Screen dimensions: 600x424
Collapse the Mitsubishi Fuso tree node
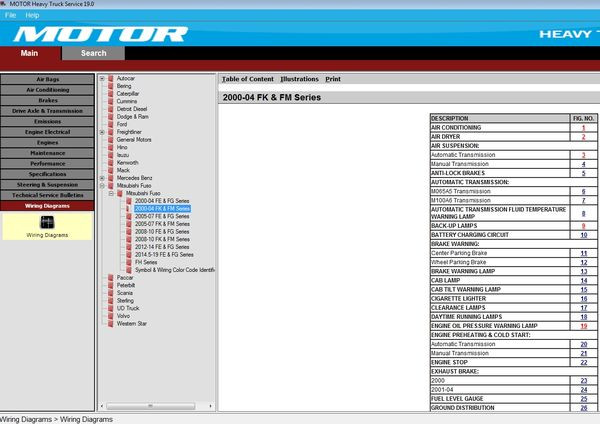click(x=102, y=185)
